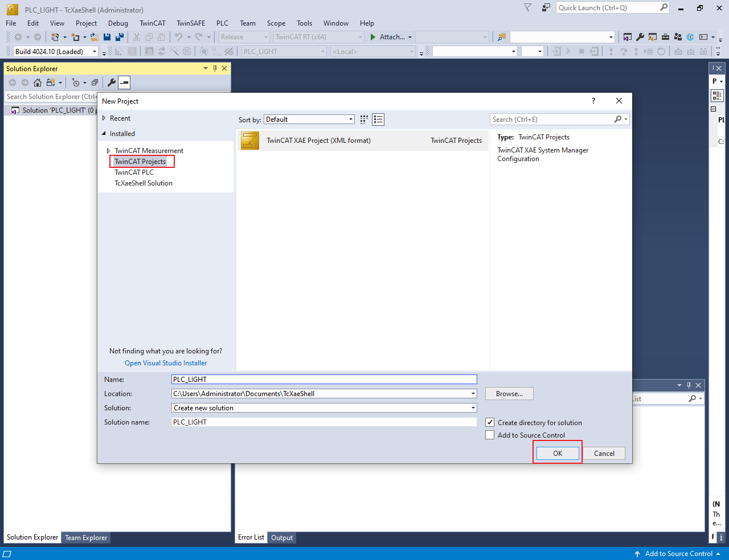Viewport: 729px width, 560px height.
Task: Click the Save All toolbar icon
Action: [x=120, y=37]
